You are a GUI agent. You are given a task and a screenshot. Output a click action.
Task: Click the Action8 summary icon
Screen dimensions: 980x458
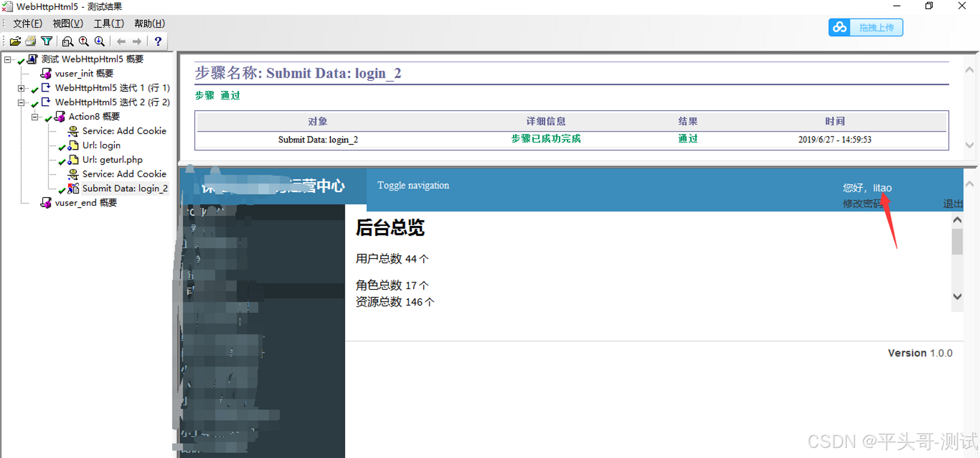point(60,116)
